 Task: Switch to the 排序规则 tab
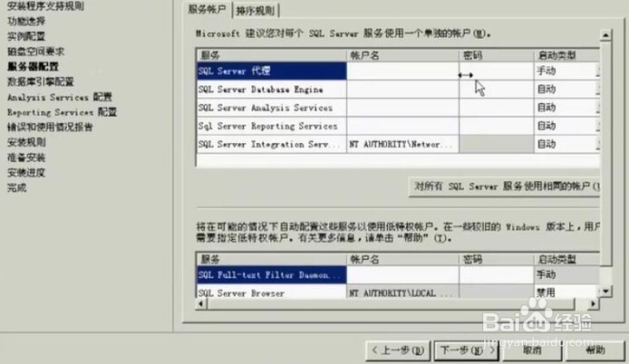pyautogui.click(x=255, y=11)
